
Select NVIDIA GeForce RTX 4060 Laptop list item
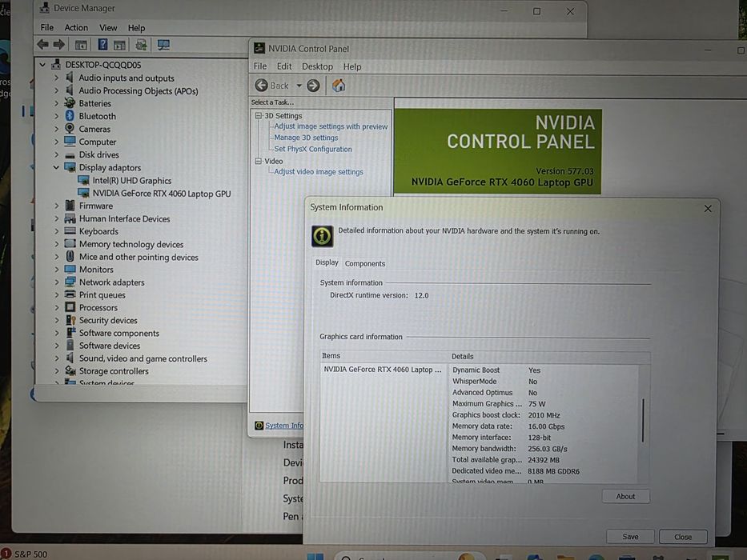pyautogui.click(x=383, y=370)
